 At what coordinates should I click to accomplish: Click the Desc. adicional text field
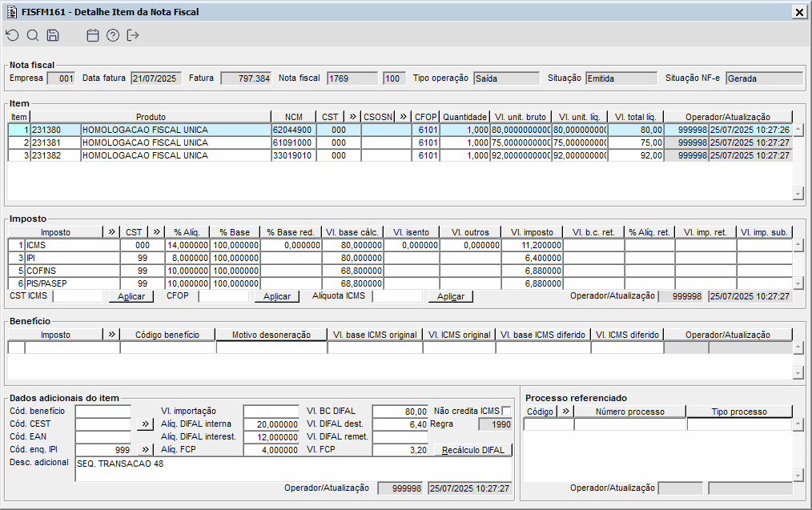(292, 469)
